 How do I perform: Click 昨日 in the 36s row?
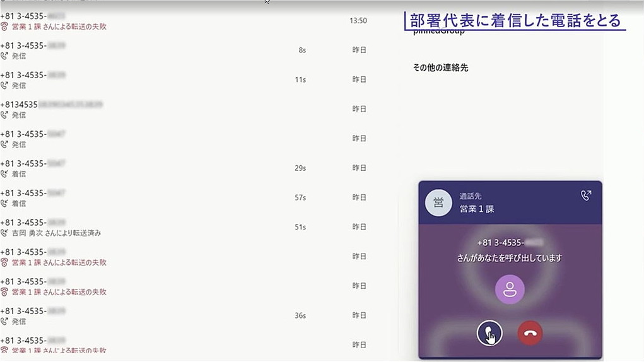pyautogui.click(x=359, y=315)
